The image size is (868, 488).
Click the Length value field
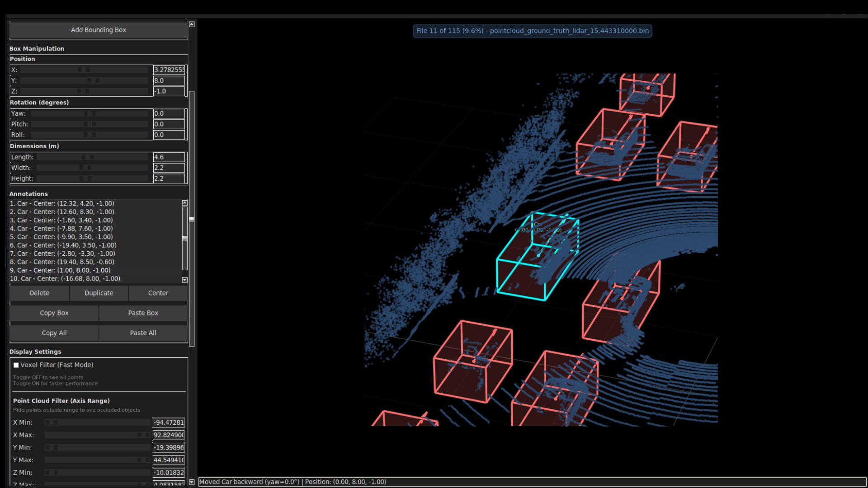[x=169, y=157]
